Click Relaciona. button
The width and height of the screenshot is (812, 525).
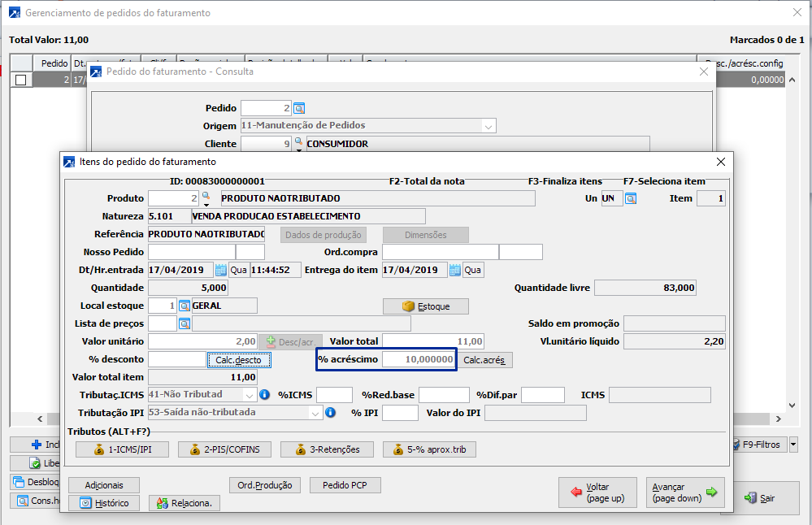(x=185, y=503)
